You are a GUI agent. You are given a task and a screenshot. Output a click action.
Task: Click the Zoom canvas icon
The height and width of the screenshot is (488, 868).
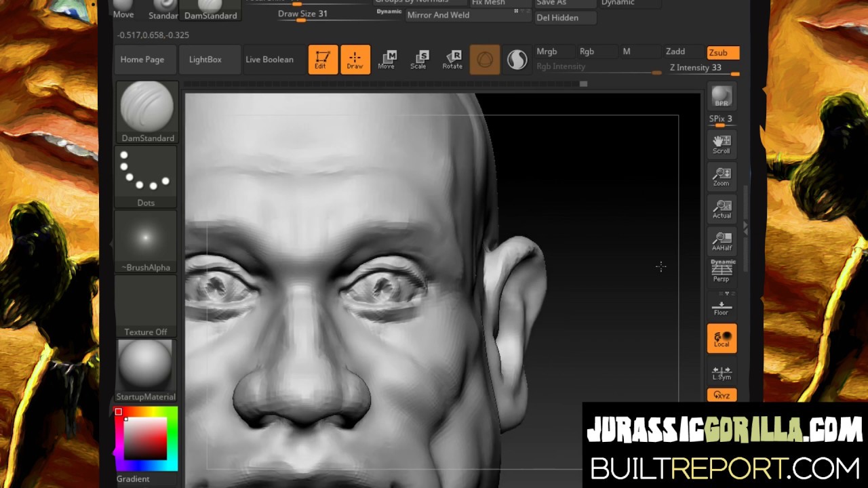pyautogui.click(x=722, y=177)
